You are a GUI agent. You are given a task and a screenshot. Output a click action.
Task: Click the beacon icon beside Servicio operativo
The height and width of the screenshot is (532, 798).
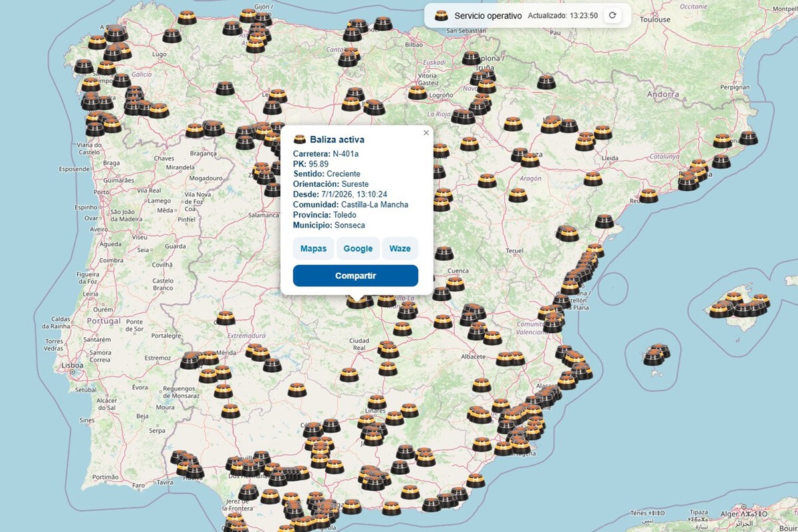441,15
